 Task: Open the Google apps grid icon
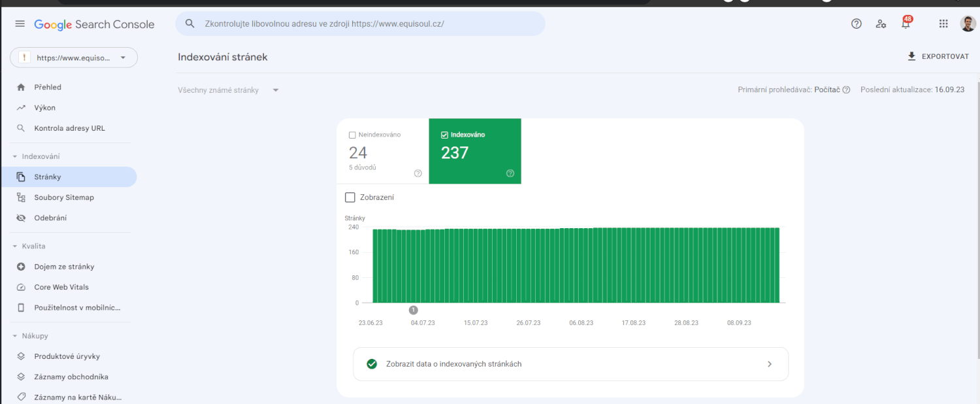coord(943,24)
